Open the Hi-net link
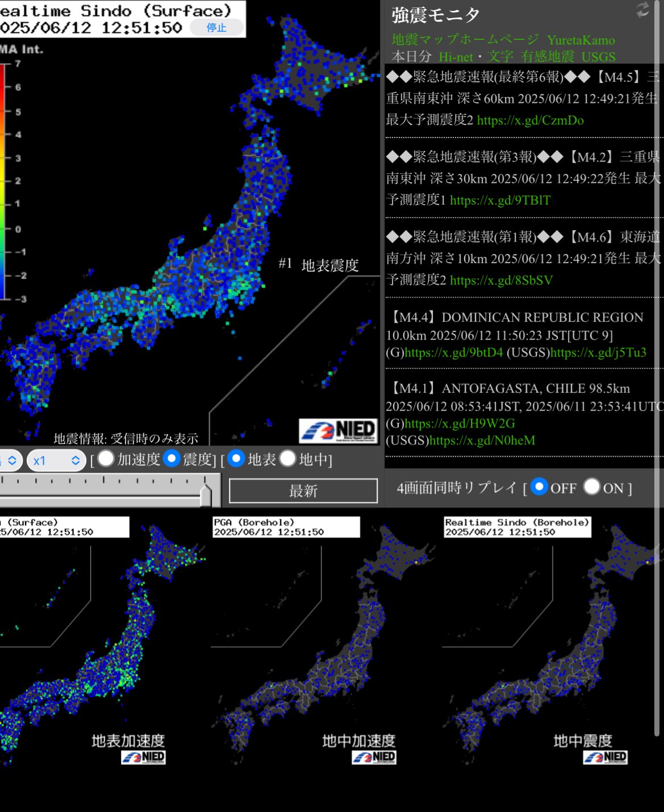 click(456, 57)
